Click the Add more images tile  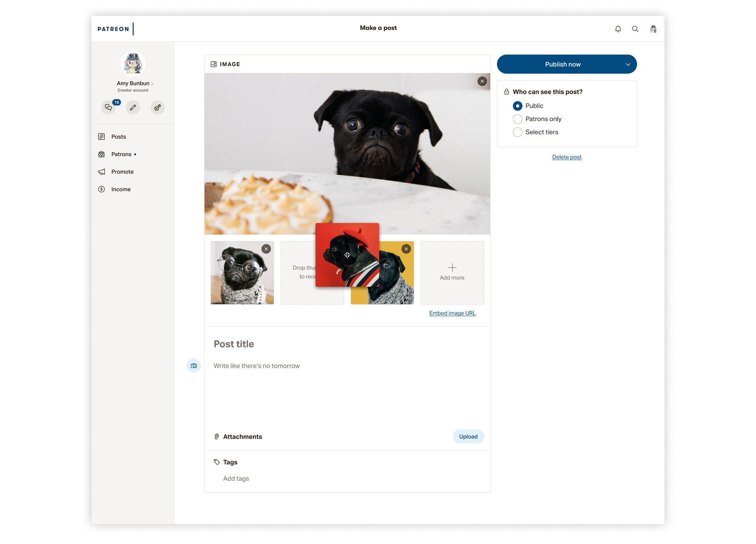[452, 273]
